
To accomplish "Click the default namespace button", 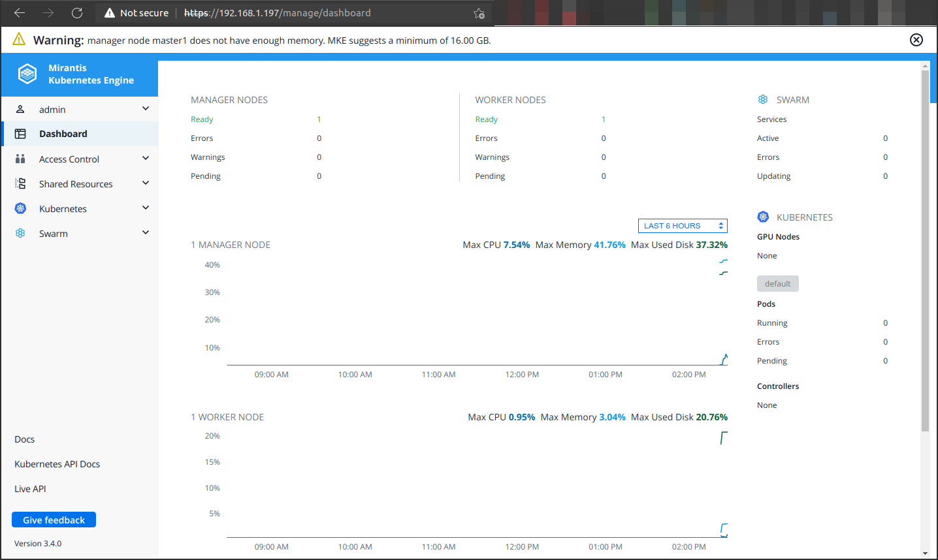I will pyautogui.click(x=778, y=284).
